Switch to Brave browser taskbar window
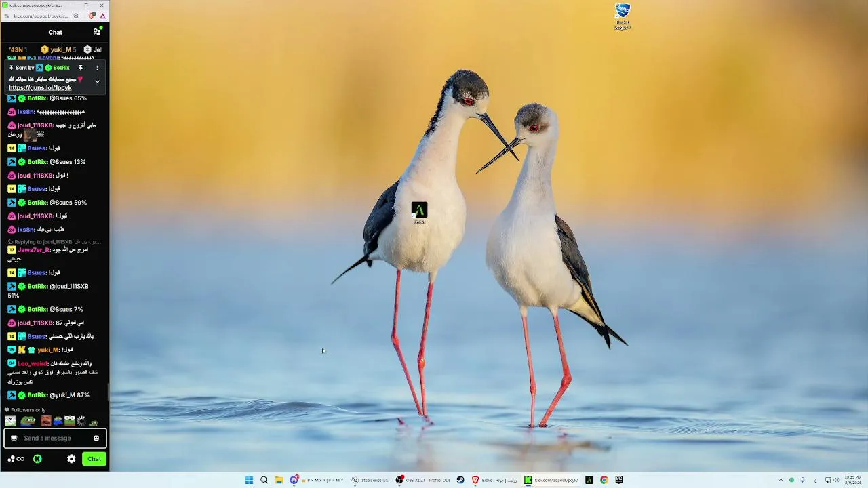 (494, 480)
